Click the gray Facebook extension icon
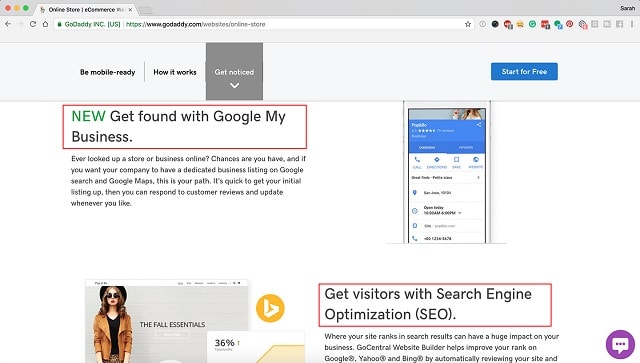The image size is (640, 363). 620,24
